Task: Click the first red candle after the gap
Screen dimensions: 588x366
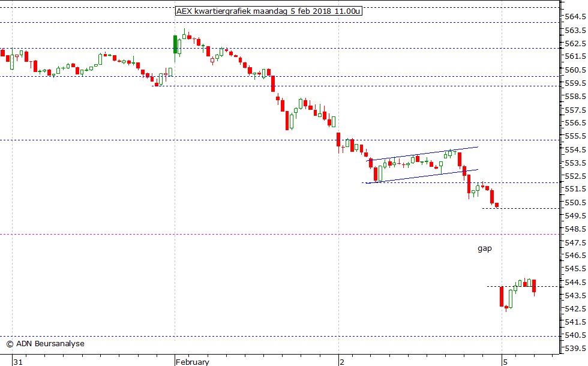Action: (x=502, y=296)
